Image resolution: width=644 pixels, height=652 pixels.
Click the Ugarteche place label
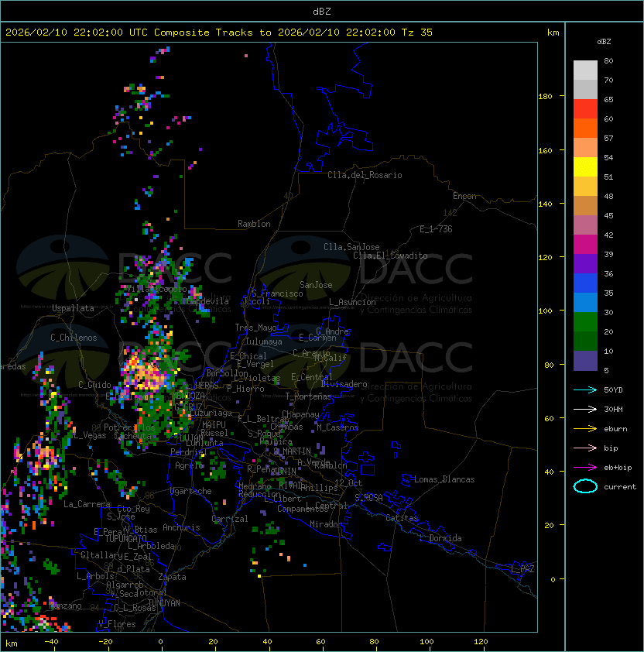[191, 491]
